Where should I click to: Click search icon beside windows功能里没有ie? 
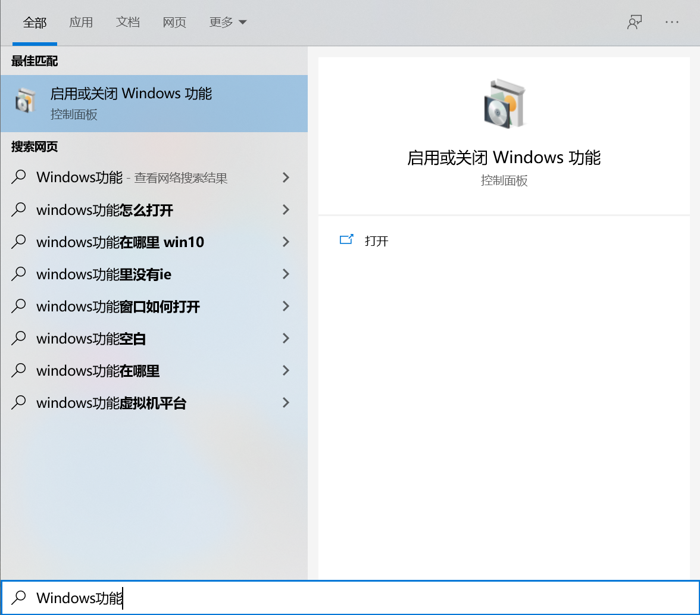click(19, 274)
